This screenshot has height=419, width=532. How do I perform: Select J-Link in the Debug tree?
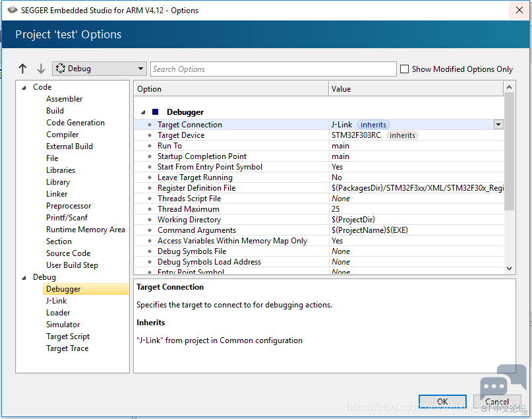[x=57, y=301]
